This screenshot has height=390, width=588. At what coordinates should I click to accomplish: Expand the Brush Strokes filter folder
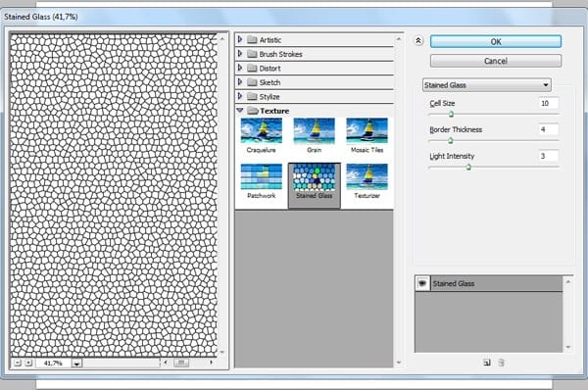click(240, 54)
